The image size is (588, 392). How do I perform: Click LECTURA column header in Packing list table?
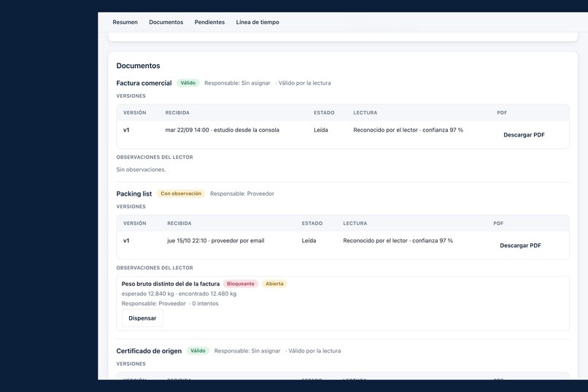pos(355,223)
